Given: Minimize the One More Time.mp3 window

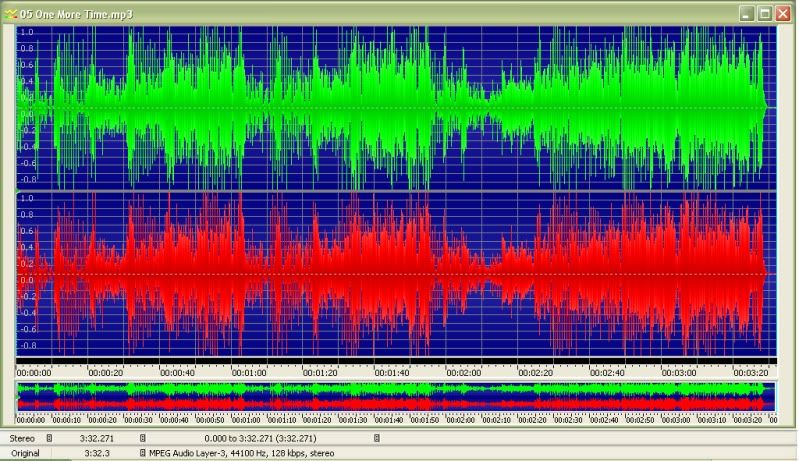Looking at the screenshot, I should pos(747,14).
